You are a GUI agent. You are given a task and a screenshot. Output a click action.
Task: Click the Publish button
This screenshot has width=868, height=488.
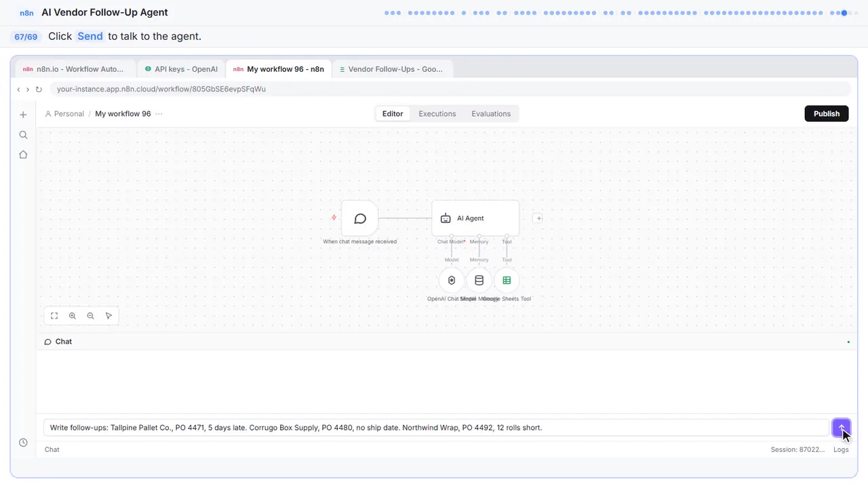(x=827, y=114)
